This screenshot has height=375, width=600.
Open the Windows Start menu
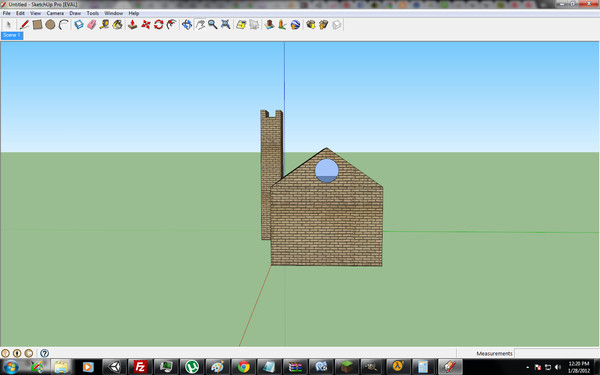pos(11,367)
